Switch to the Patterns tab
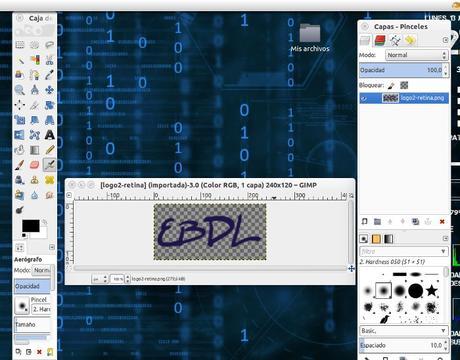This screenshot has width=460, height=360. 376,239
